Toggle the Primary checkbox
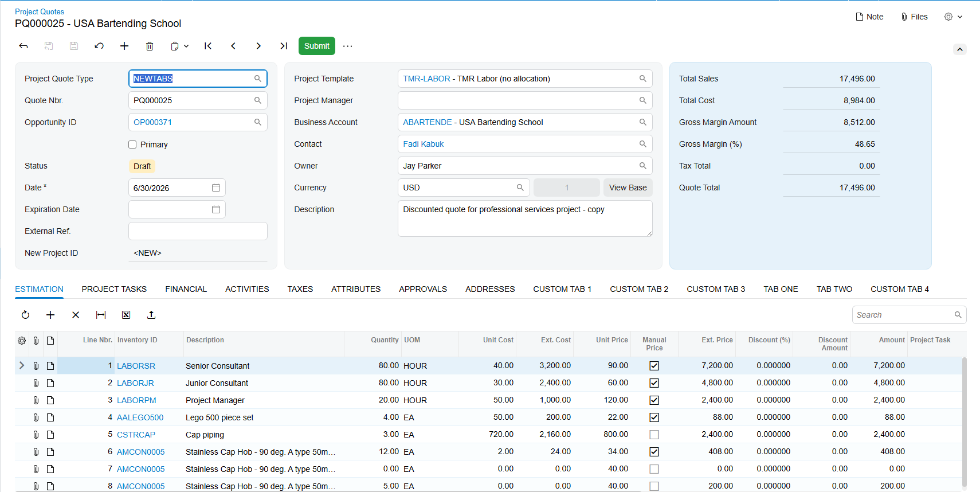The width and height of the screenshot is (980, 492). click(x=132, y=145)
